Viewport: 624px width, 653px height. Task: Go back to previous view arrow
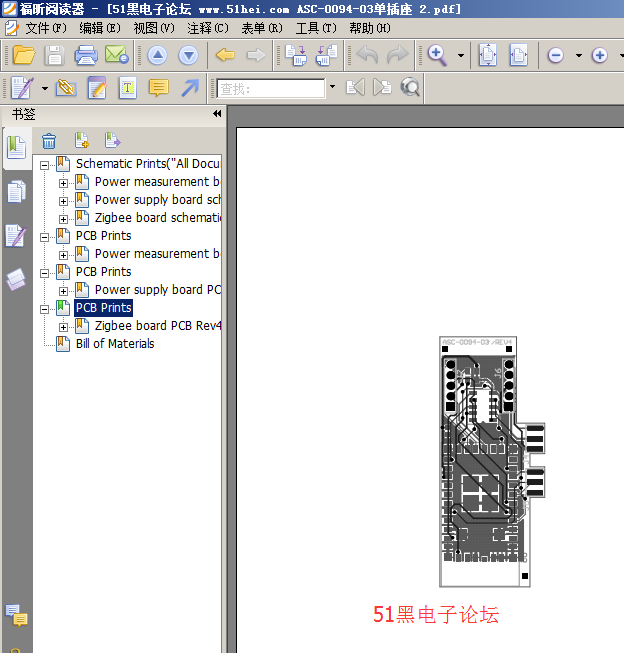click(x=225, y=55)
